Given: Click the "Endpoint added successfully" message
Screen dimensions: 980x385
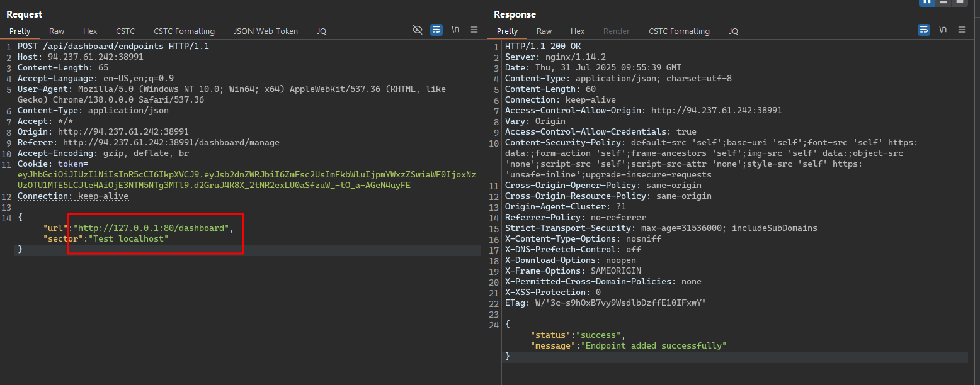Looking at the screenshot, I should pos(654,345).
